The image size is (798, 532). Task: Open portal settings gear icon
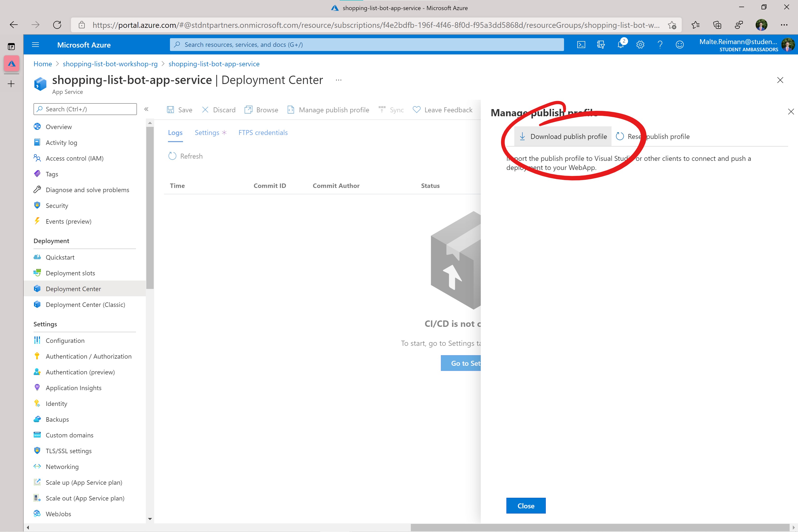(640, 45)
